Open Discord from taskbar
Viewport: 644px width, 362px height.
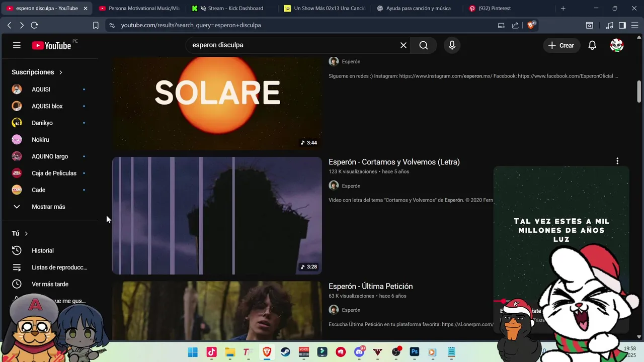pos(359,352)
